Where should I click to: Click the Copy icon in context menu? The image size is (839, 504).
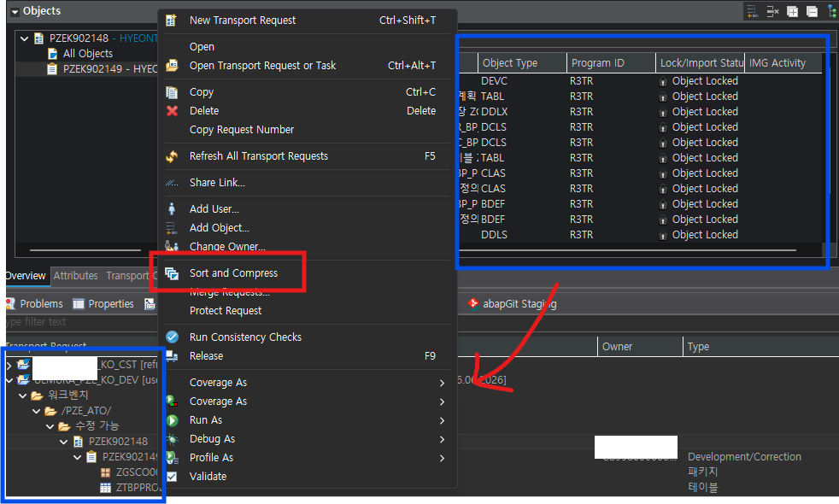(x=172, y=92)
